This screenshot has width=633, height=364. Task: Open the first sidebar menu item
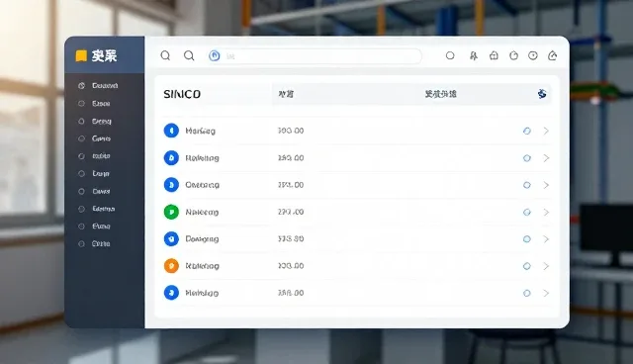pyautogui.click(x=98, y=85)
